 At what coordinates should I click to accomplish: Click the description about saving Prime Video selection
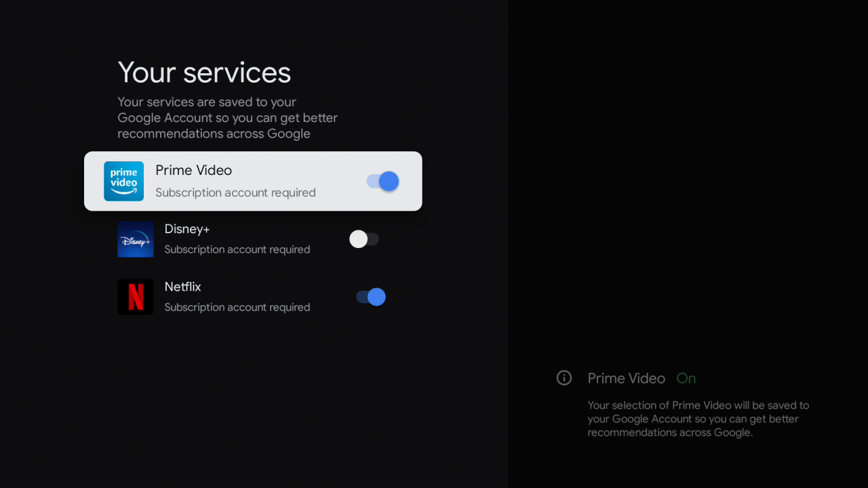698,419
